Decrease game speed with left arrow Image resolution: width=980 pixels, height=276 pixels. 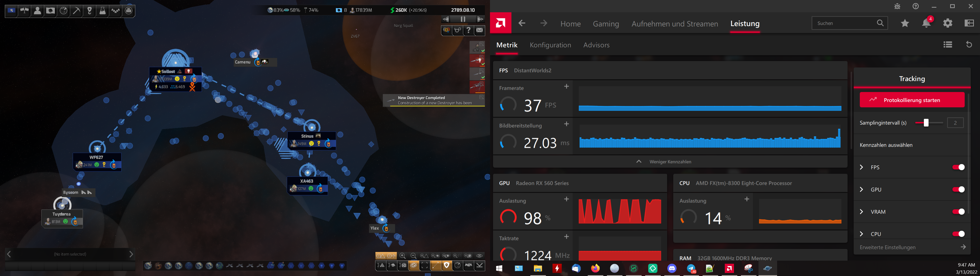click(446, 19)
